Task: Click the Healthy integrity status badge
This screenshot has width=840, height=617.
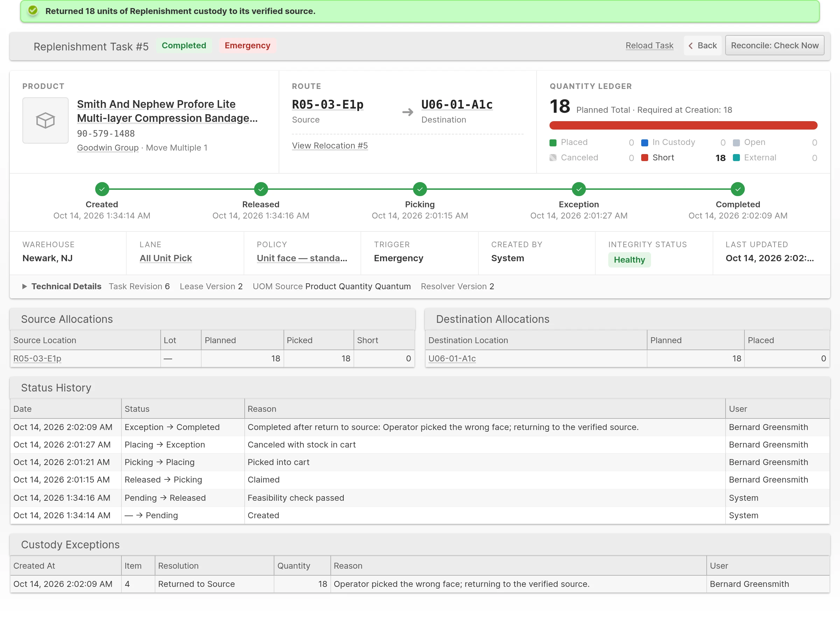Action: coord(629,259)
